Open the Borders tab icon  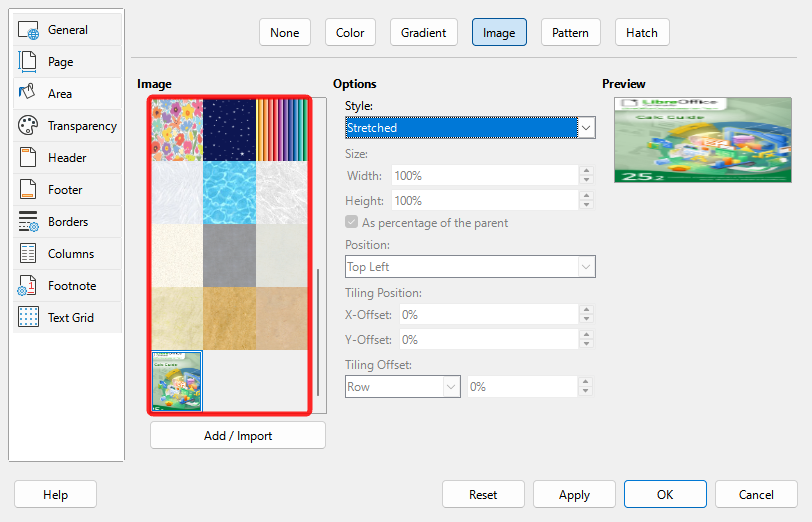(28, 222)
